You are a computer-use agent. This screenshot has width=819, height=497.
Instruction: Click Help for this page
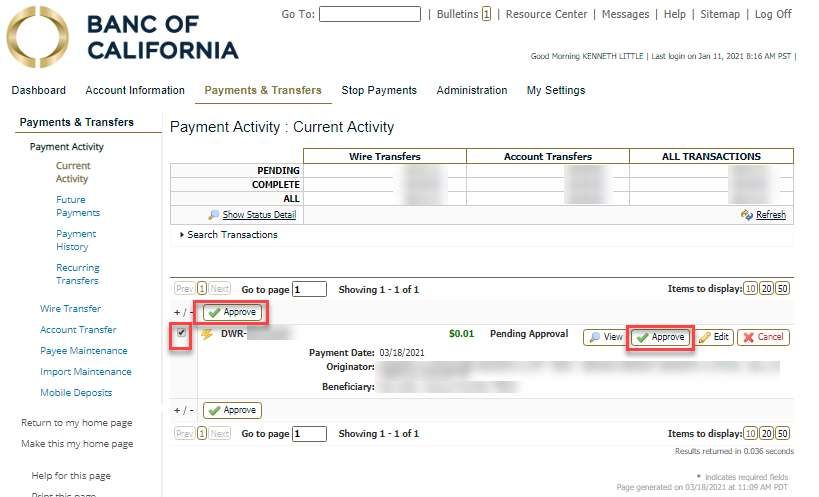coord(71,476)
